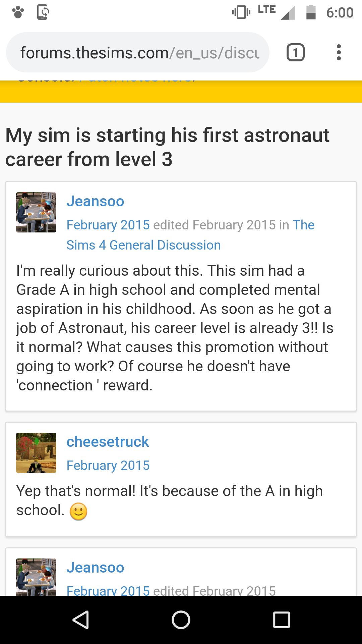Tap Jeansoo's avatar in the third post
Viewport: 362px width, 644px height.
point(36,577)
